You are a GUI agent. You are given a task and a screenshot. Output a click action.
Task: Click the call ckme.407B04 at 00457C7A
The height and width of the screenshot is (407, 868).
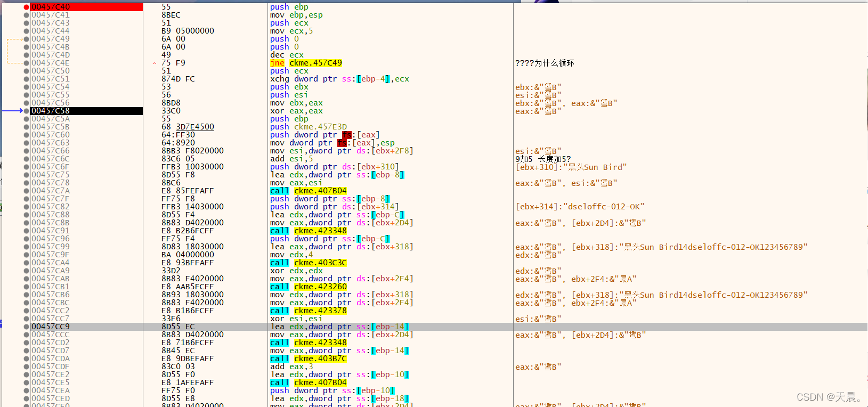[x=309, y=191]
